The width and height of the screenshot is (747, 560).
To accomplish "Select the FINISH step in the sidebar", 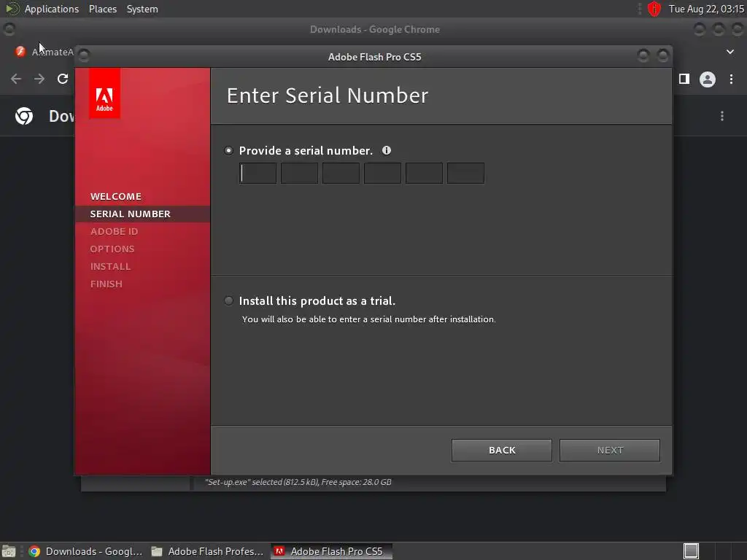I will pyautogui.click(x=107, y=284).
